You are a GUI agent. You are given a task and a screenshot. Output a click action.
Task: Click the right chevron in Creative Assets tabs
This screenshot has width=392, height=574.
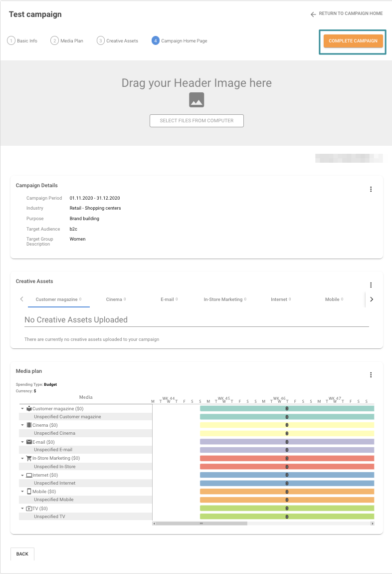tap(372, 299)
